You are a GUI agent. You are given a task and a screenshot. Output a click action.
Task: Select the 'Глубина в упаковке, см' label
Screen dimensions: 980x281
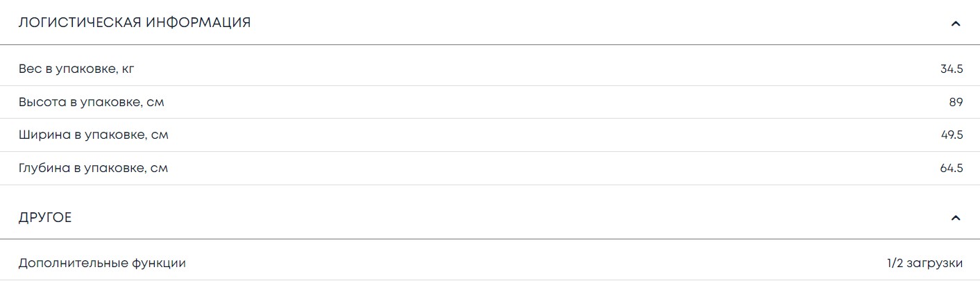click(93, 168)
